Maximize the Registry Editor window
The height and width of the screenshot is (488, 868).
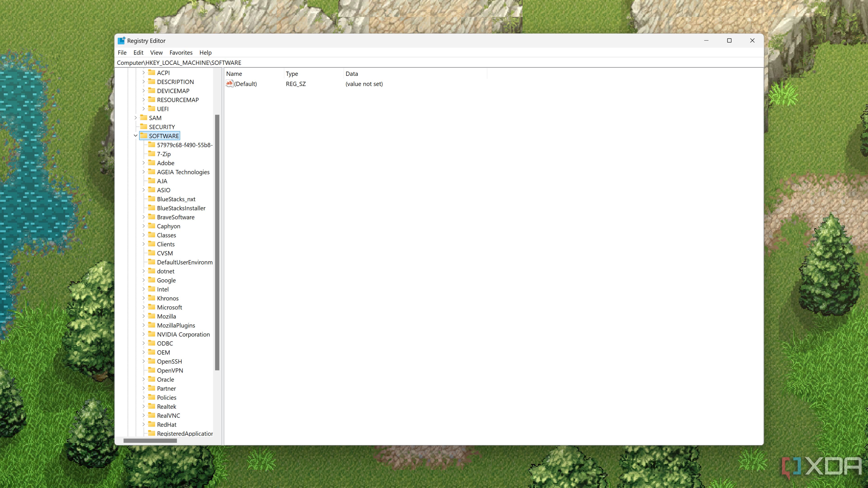[x=729, y=40]
